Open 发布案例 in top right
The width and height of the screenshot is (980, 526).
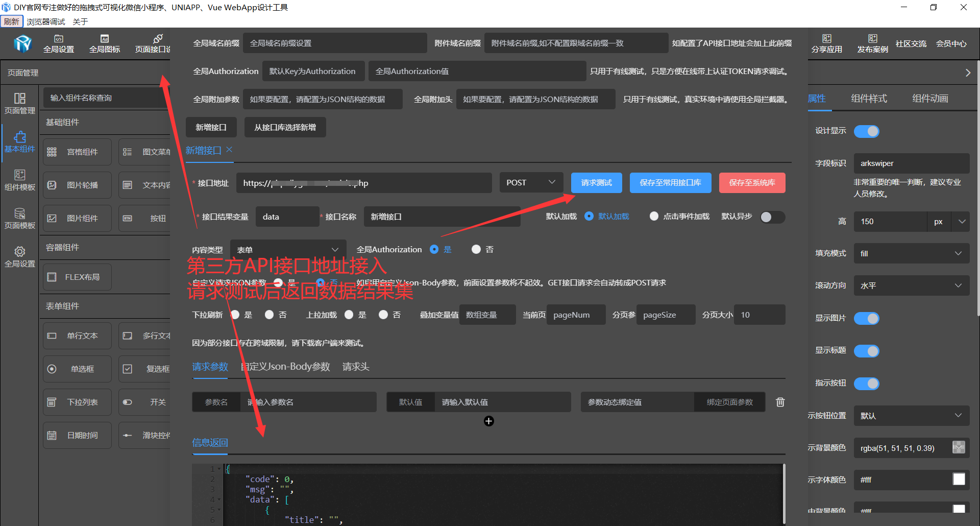coord(872,44)
